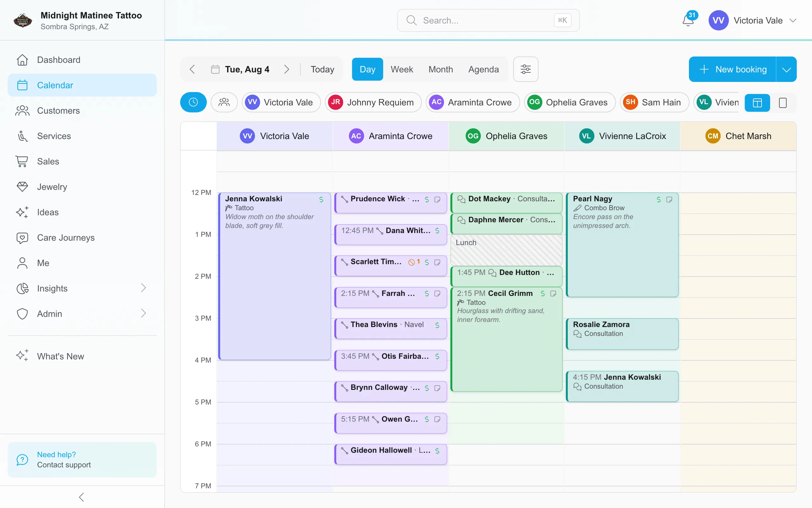The width and height of the screenshot is (812, 508).
Task: Open the New booking dropdown arrow
Action: [787, 69]
